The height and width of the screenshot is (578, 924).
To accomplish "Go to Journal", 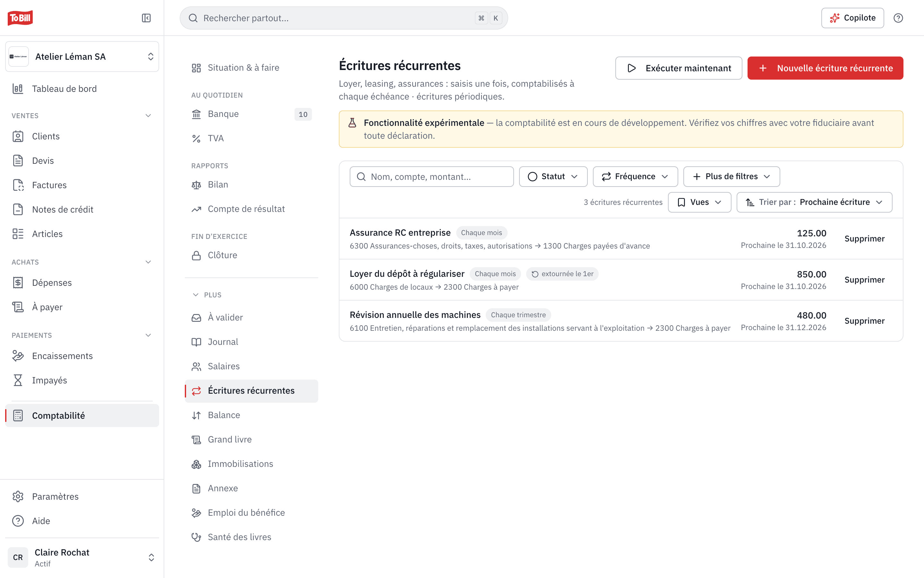I will 251,342.
